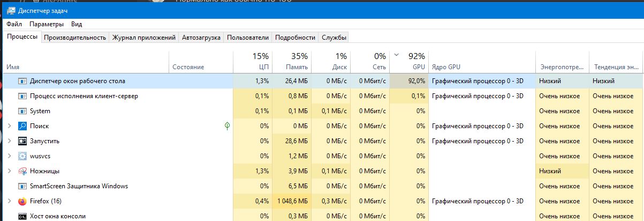
Task: Click the wusvcs gear icon
Action: [22, 156]
